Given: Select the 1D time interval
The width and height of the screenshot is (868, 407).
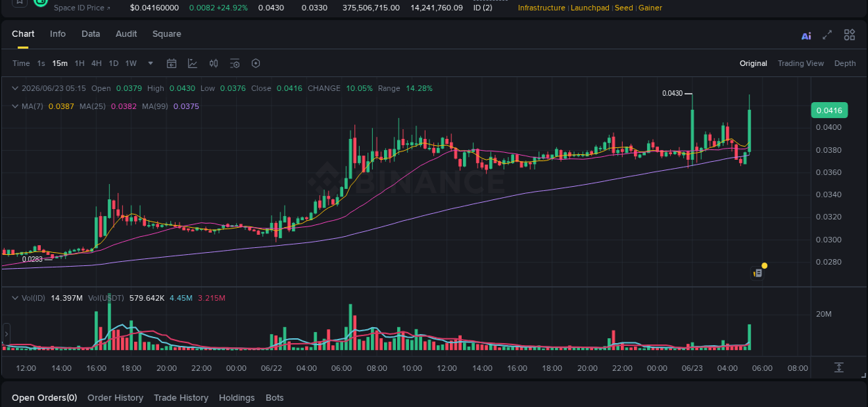Looking at the screenshot, I should click(x=113, y=63).
